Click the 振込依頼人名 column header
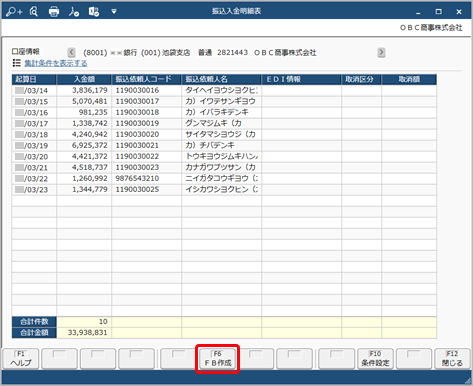This screenshot has width=473, height=386. point(221,79)
